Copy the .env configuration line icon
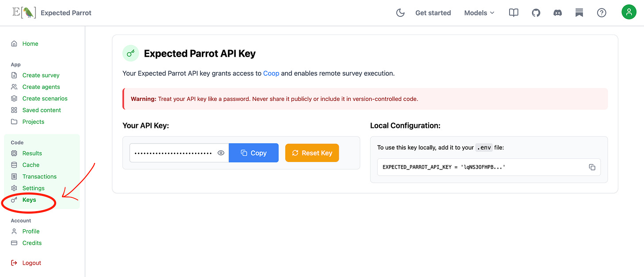Image resolution: width=644 pixels, height=277 pixels. click(x=592, y=167)
